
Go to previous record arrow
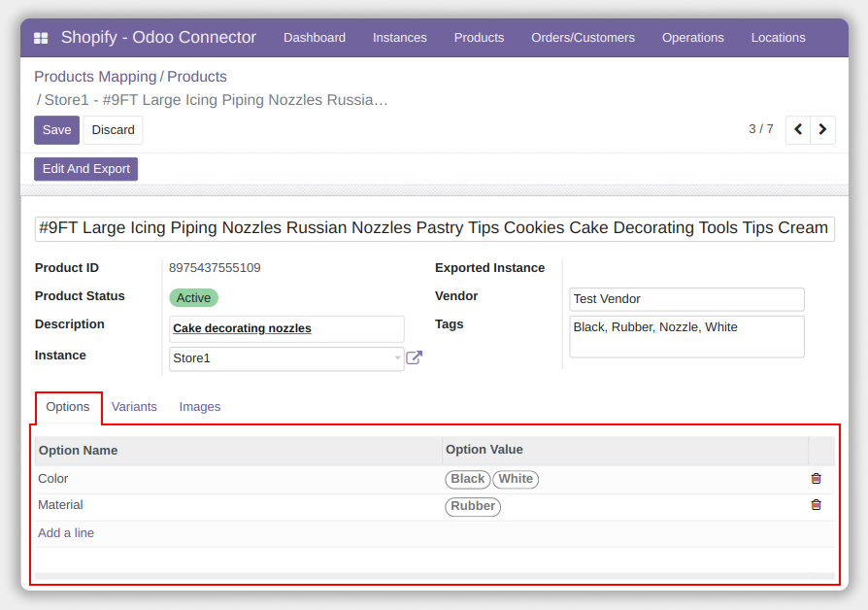[798, 129]
